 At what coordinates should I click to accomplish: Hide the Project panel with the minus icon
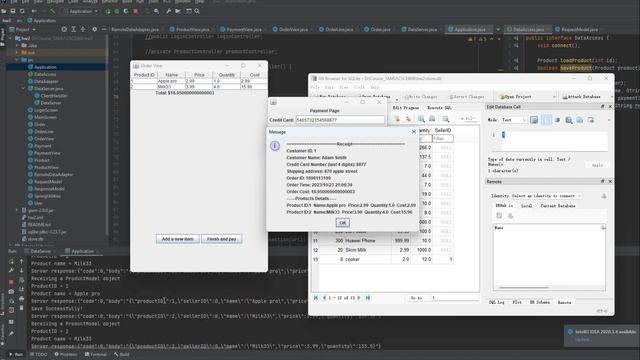tap(104, 29)
